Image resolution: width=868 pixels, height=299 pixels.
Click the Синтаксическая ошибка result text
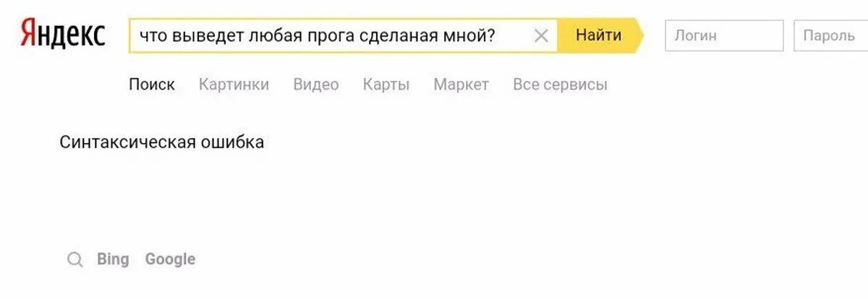(161, 142)
